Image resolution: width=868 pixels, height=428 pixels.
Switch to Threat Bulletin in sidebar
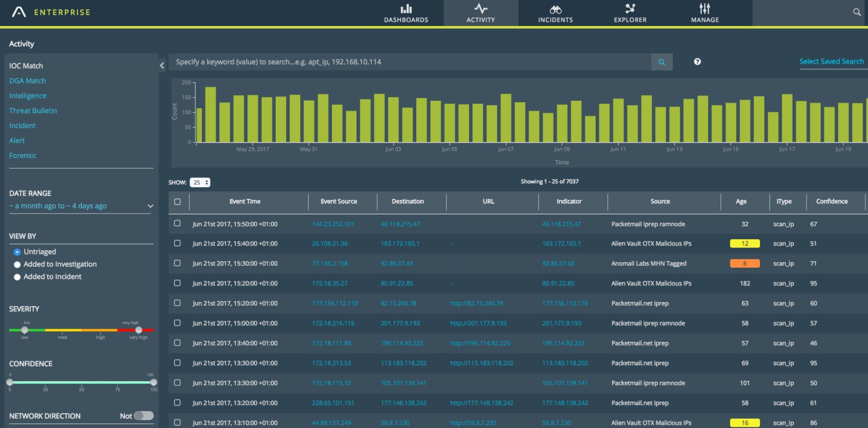pyautogui.click(x=33, y=110)
